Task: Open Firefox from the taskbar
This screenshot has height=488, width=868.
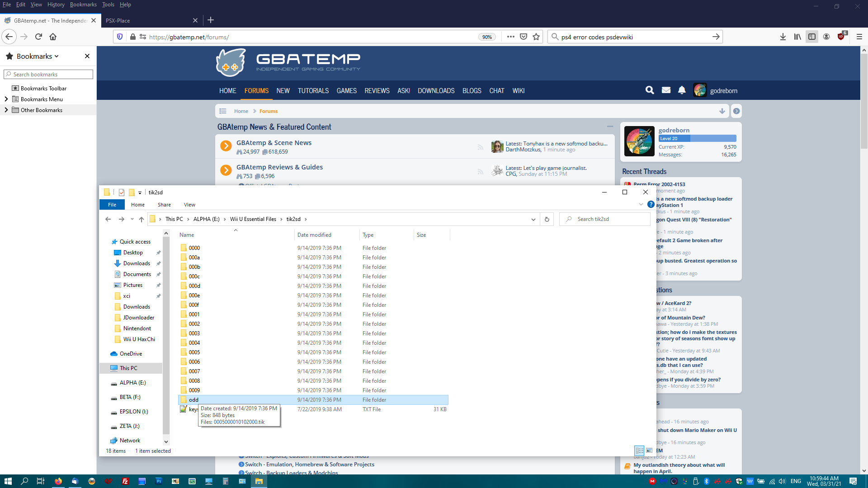Action: (x=58, y=481)
